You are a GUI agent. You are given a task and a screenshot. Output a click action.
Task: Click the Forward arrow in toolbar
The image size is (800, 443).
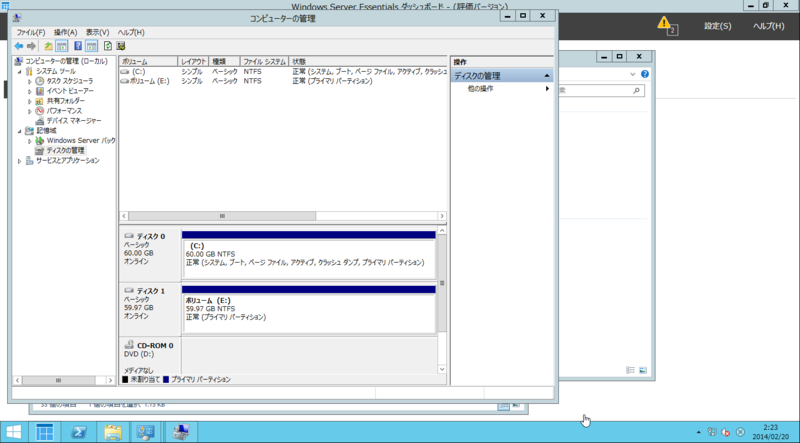[x=31, y=46]
